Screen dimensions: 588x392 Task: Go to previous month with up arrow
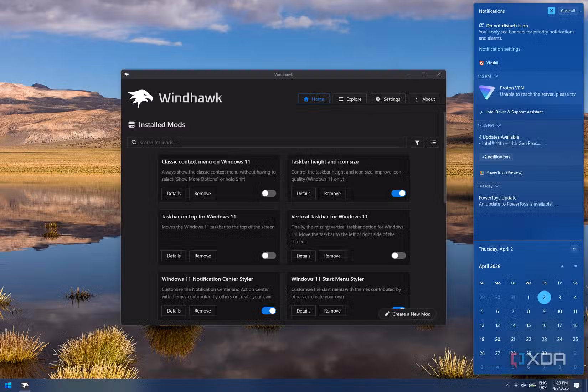point(562,266)
